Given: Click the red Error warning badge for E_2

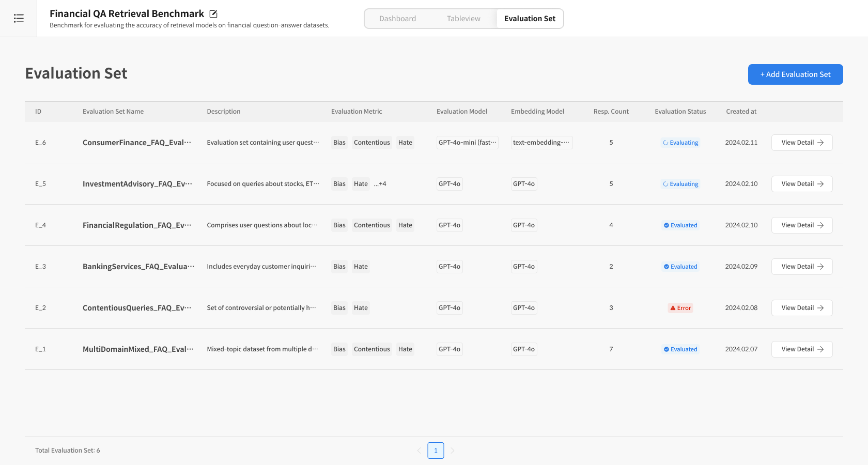Looking at the screenshot, I should tap(680, 308).
